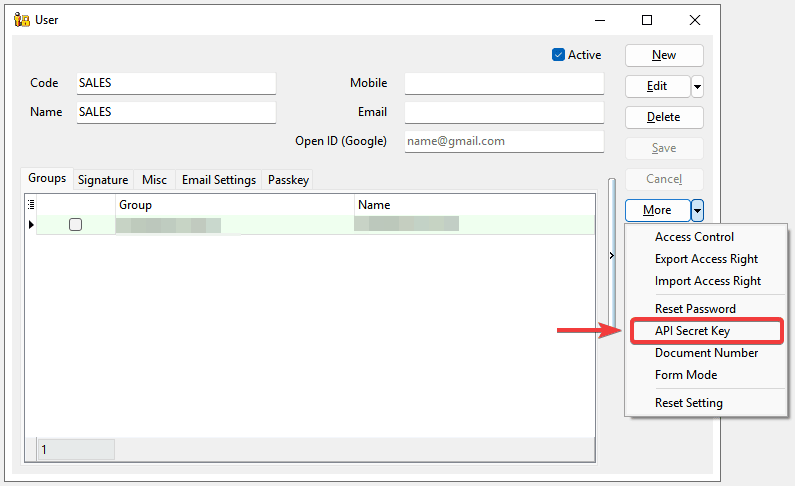Choose Access Control from menu
The height and width of the screenshot is (486, 795).
coord(694,237)
